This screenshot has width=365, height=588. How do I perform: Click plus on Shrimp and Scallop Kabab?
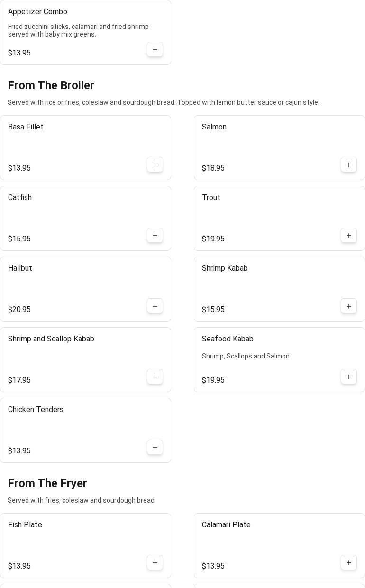(155, 377)
